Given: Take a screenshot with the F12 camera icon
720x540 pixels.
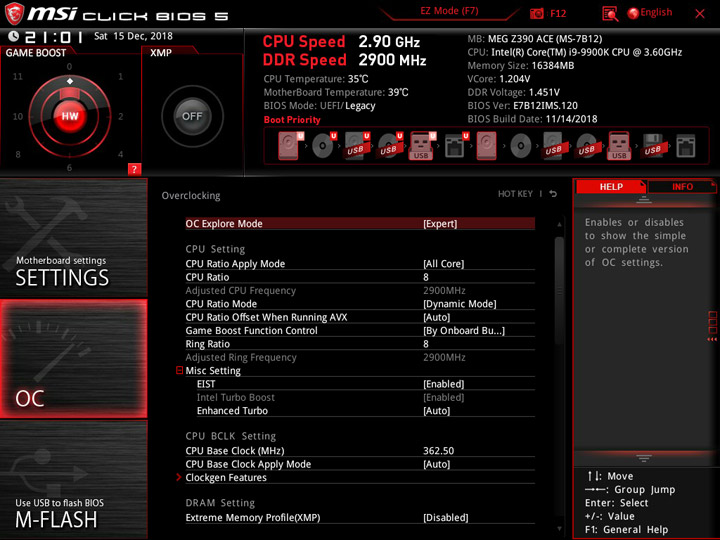Looking at the screenshot, I should [537, 13].
